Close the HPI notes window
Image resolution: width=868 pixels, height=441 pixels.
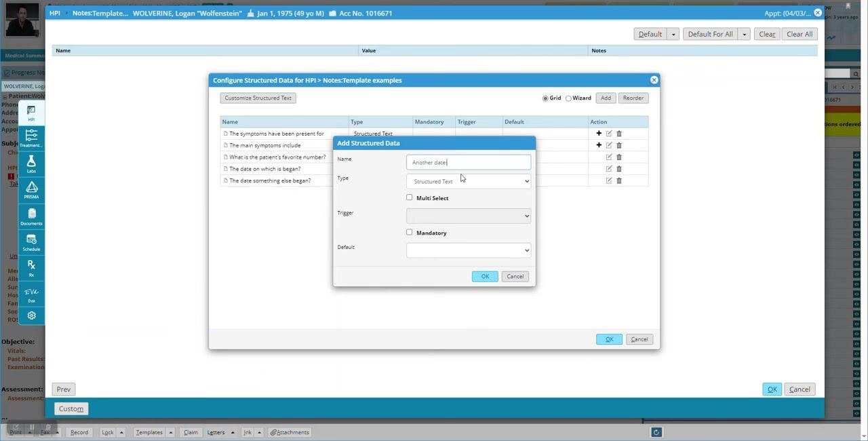pos(818,13)
